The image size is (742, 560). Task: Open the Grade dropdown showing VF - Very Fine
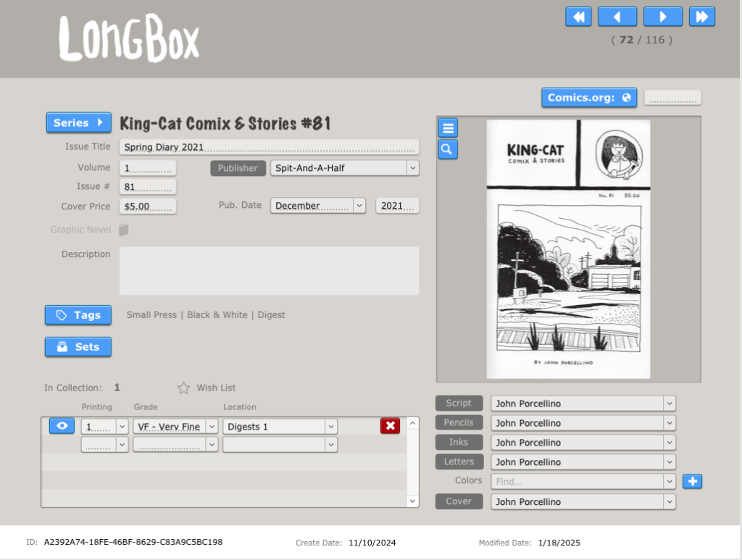click(x=212, y=427)
